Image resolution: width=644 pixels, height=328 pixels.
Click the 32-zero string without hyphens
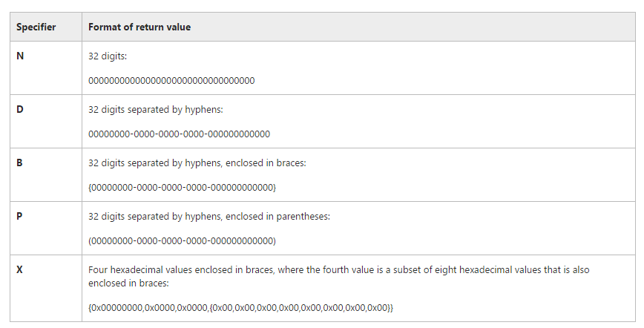171,81
